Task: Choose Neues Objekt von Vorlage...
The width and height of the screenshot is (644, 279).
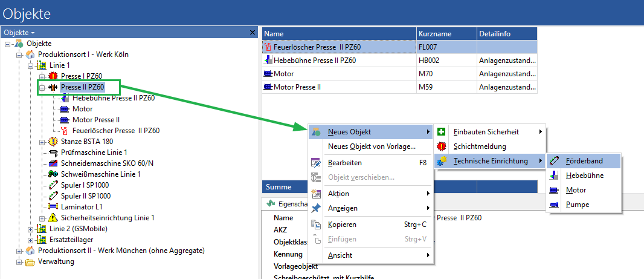Action: click(x=371, y=146)
